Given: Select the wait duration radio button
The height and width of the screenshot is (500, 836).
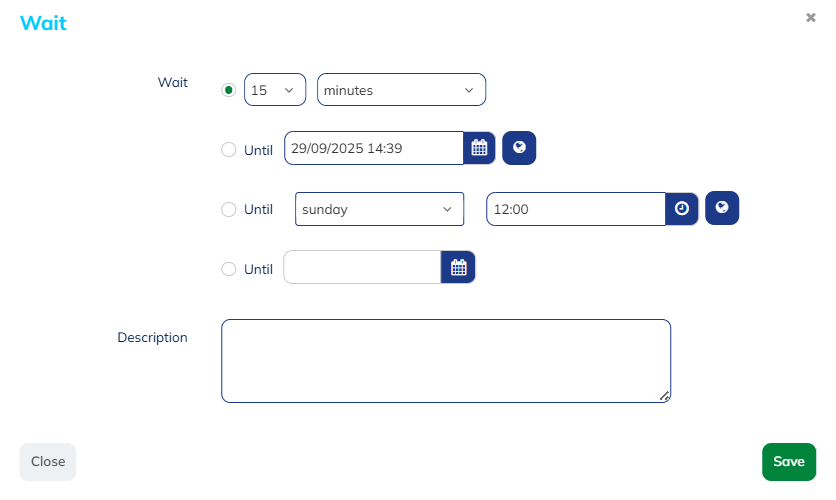Looking at the screenshot, I should (229, 90).
